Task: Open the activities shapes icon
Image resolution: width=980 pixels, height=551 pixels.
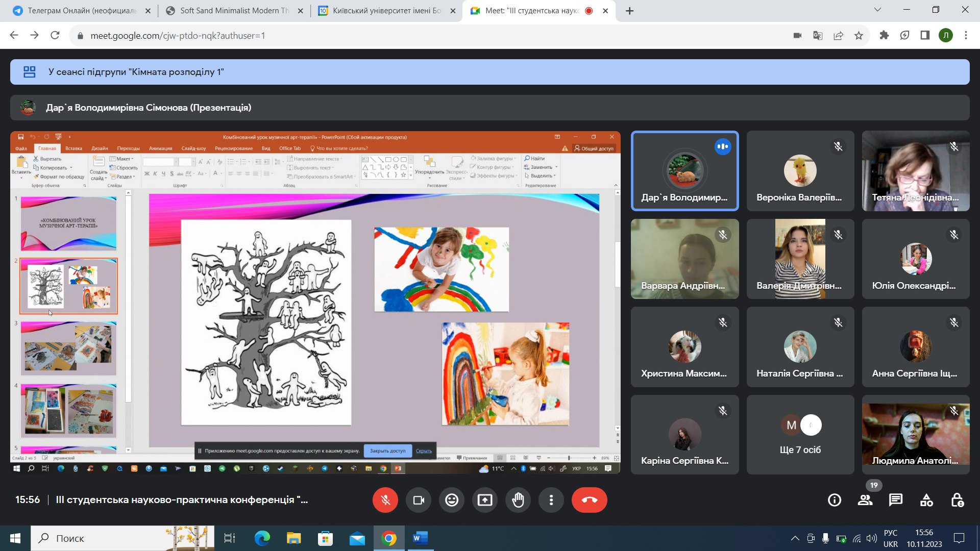Action: point(926,500)
